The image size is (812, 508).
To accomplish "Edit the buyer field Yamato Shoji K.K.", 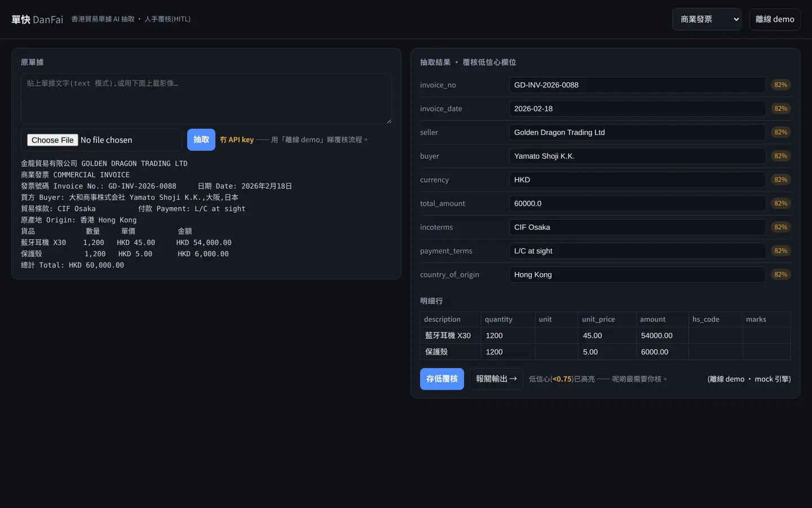I will 637,156.
